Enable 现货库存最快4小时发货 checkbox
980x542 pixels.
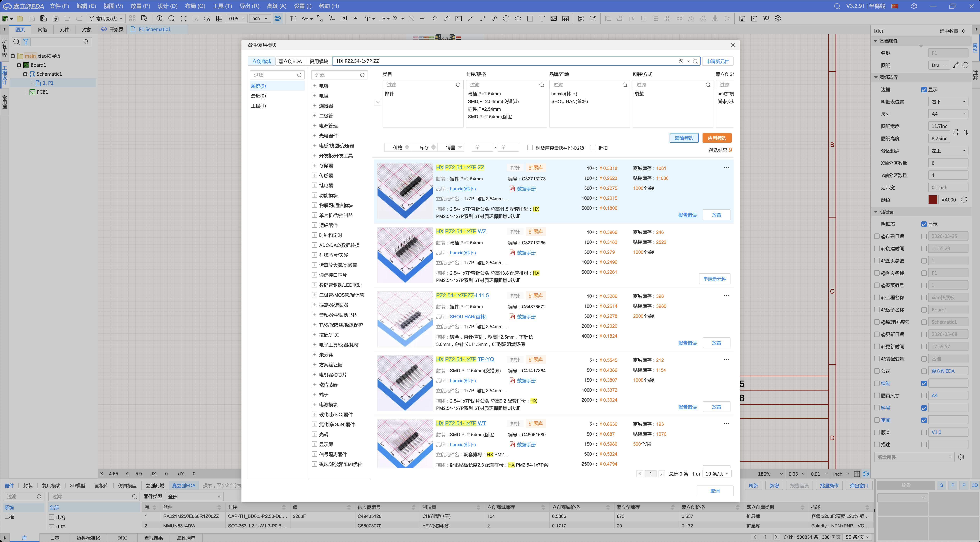[x=530, y=147]
